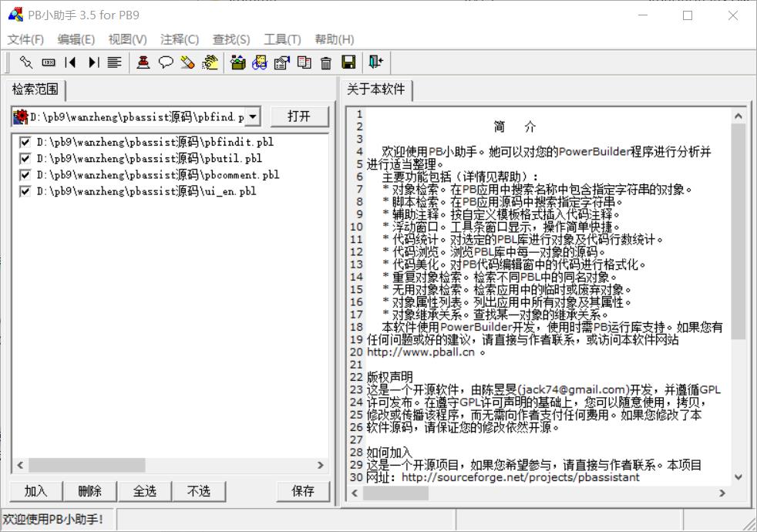Toggle the pbcomment.pbl library checkbox

coord(25,175)
